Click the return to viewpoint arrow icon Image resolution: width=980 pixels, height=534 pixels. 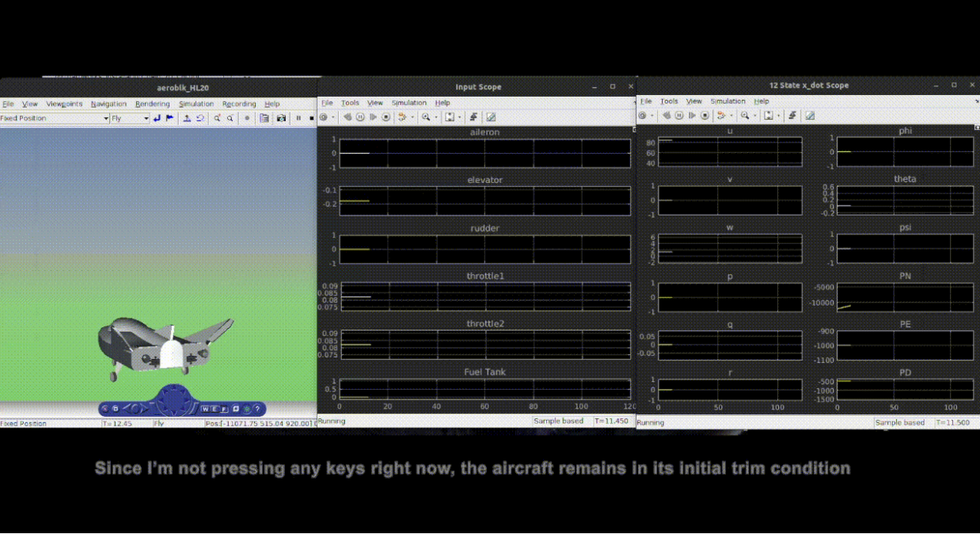(157, 118)
